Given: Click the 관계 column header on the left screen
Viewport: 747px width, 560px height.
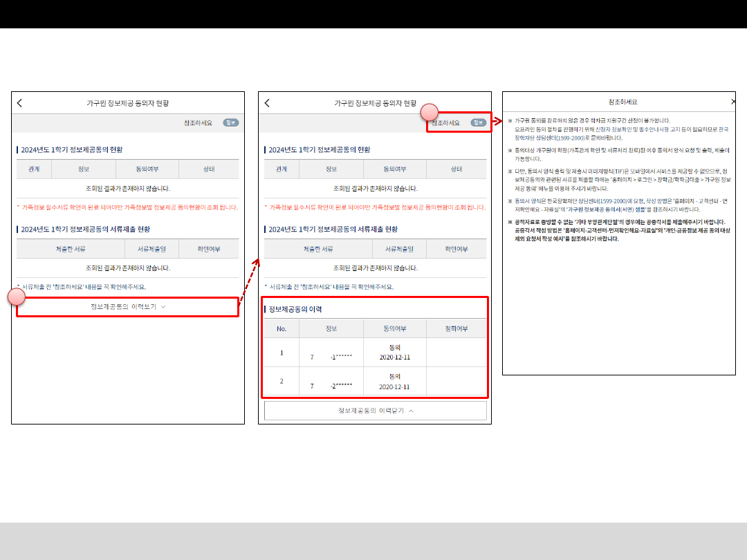Looking at the screenshot, I should tap(34, 169).
